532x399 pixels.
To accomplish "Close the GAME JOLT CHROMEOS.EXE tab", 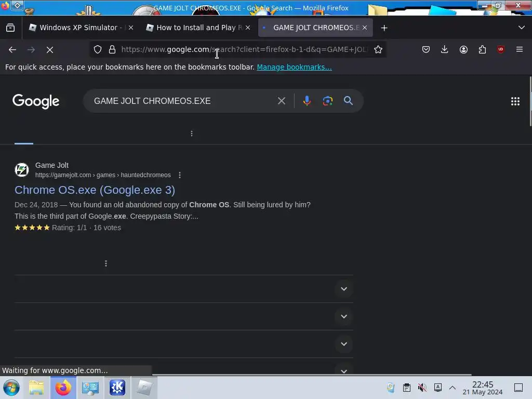I will pos(365,28).
